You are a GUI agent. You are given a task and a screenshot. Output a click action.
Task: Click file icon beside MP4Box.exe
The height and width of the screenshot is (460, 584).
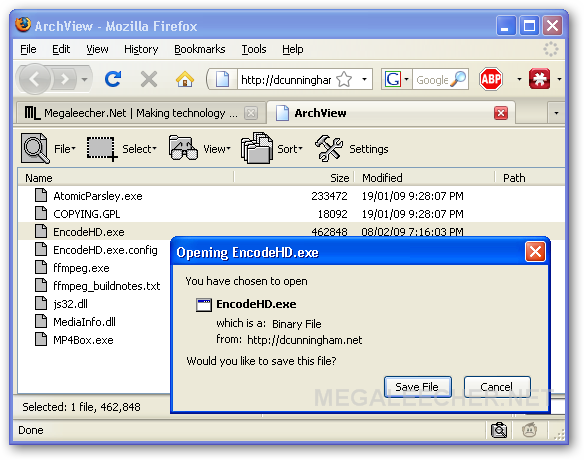click(41, 339)
